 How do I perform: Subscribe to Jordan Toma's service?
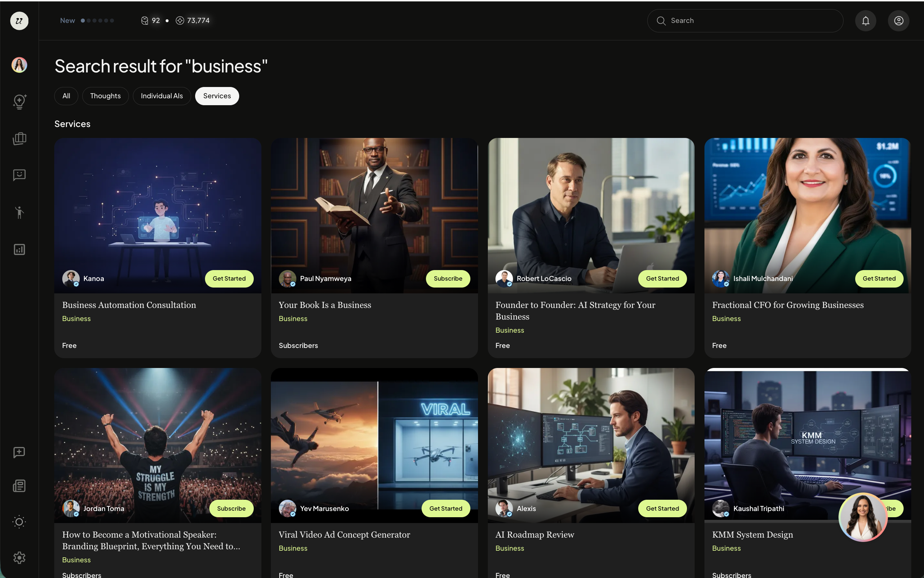(x=231, y=508)
